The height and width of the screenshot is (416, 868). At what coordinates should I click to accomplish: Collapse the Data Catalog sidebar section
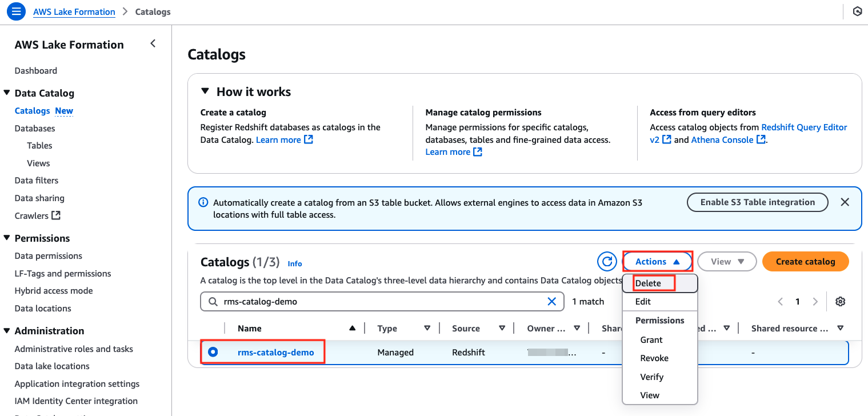(7, 93)
